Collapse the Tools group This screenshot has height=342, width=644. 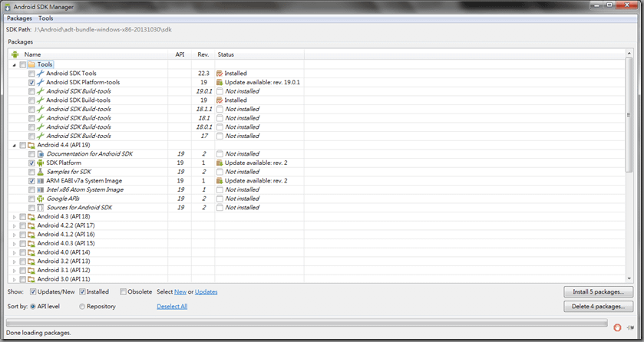click(15, 64)
